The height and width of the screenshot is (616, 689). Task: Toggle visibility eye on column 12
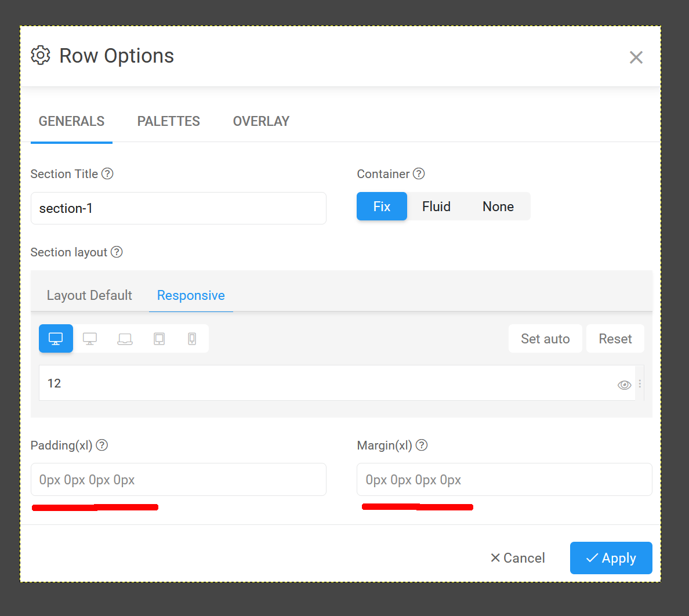(624, 385)
